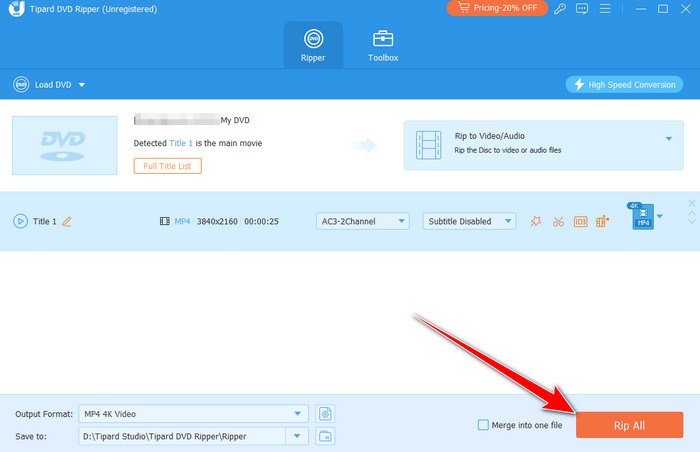Click the Rip All button
700x452 pixels.
(629, 425)
